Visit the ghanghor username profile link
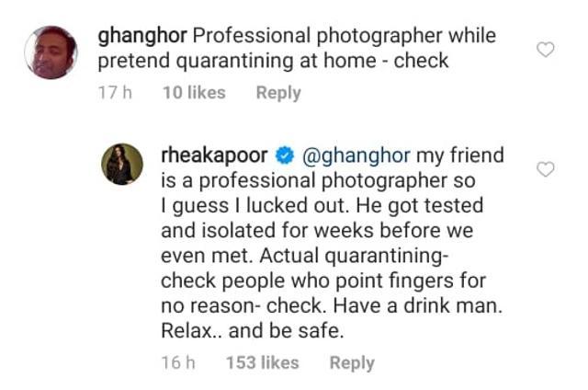Image resolution: width=588 pixels, height=390 pixels. point(142,36)
